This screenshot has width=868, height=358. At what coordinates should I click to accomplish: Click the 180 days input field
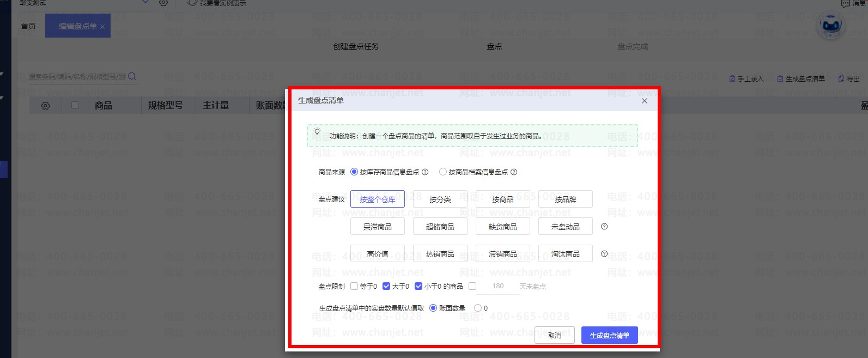tap(497, 286)
